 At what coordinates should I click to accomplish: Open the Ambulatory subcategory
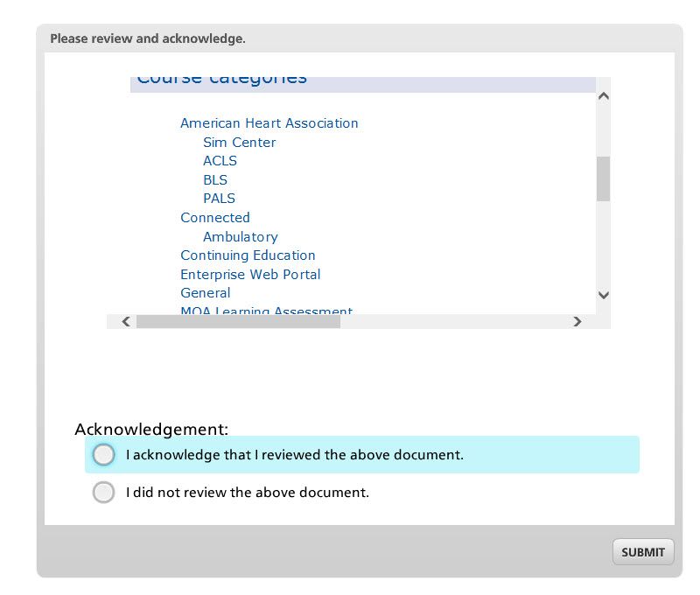click(241, 237)
